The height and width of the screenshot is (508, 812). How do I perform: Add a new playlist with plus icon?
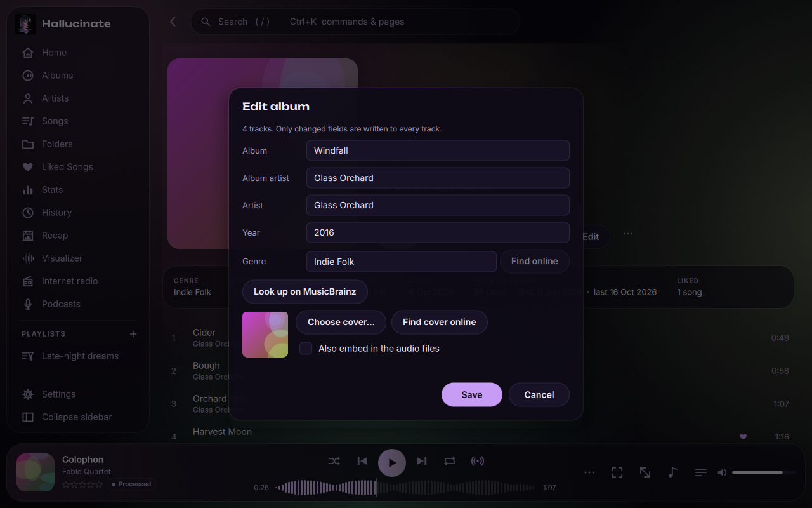pos(133,334)
